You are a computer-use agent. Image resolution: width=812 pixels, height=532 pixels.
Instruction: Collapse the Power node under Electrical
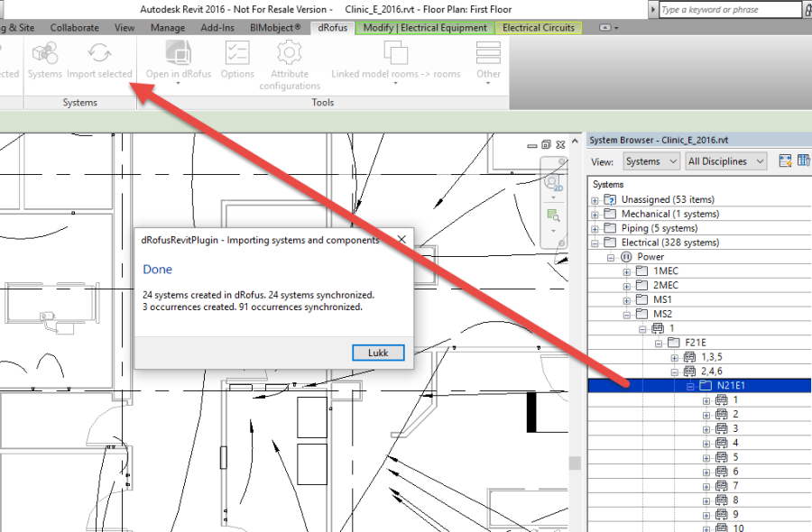click(x=612, y=255)
